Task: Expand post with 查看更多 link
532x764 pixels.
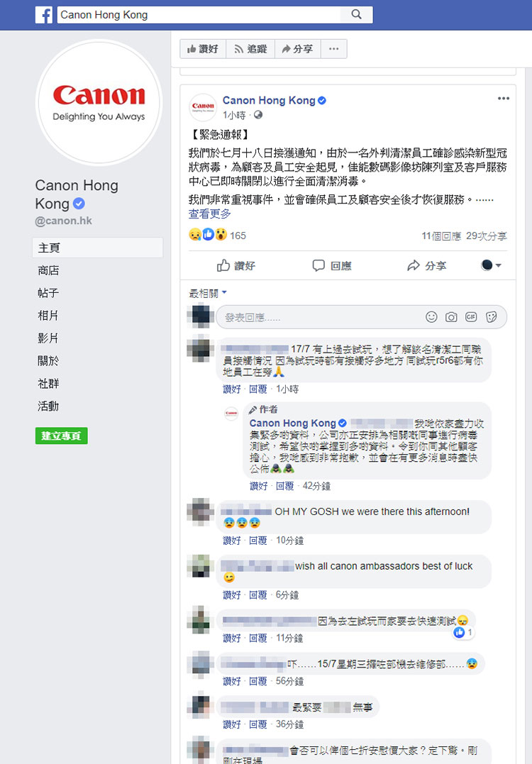Action: (x=209, y=214)
